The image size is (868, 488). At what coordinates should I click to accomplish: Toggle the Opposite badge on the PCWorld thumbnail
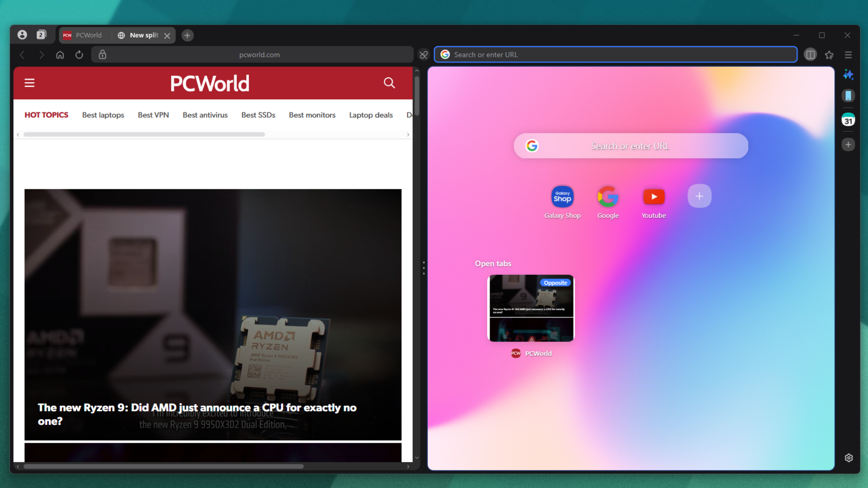tap(555, 282)
